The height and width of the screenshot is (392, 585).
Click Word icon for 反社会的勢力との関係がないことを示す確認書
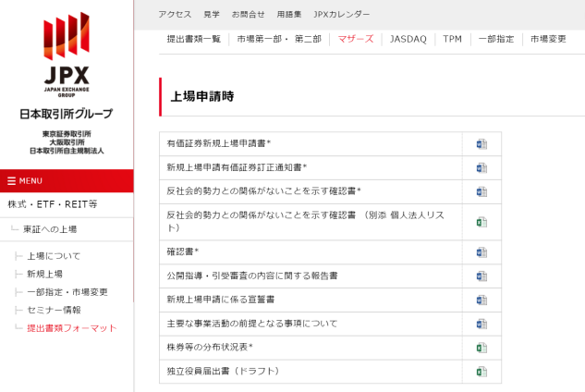[x=481, y=191]
